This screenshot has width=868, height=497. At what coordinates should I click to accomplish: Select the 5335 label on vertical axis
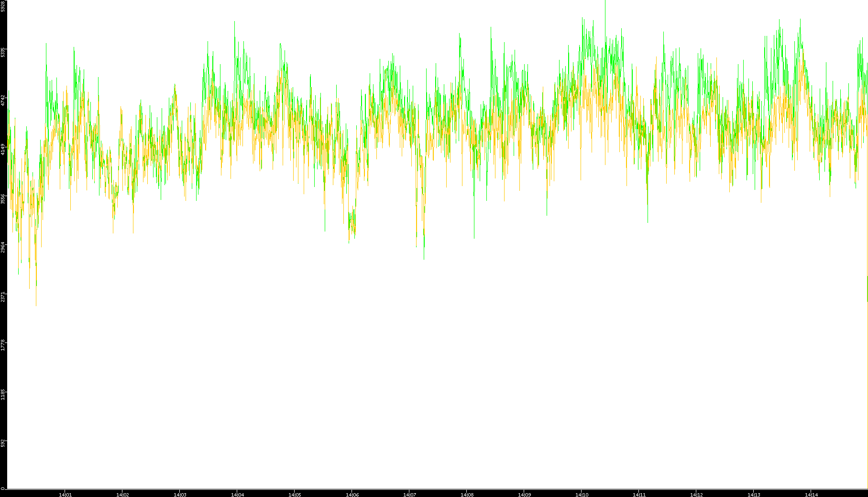3,52
